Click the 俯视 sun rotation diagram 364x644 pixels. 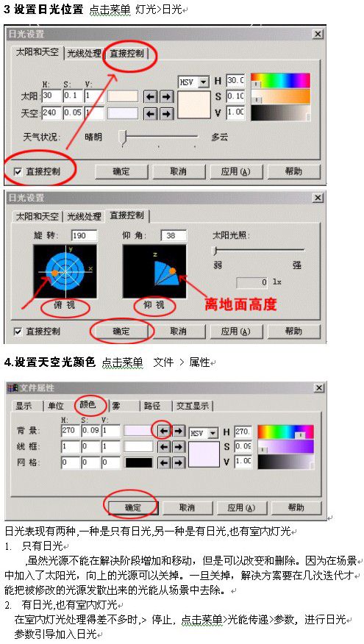click(65, 271)
